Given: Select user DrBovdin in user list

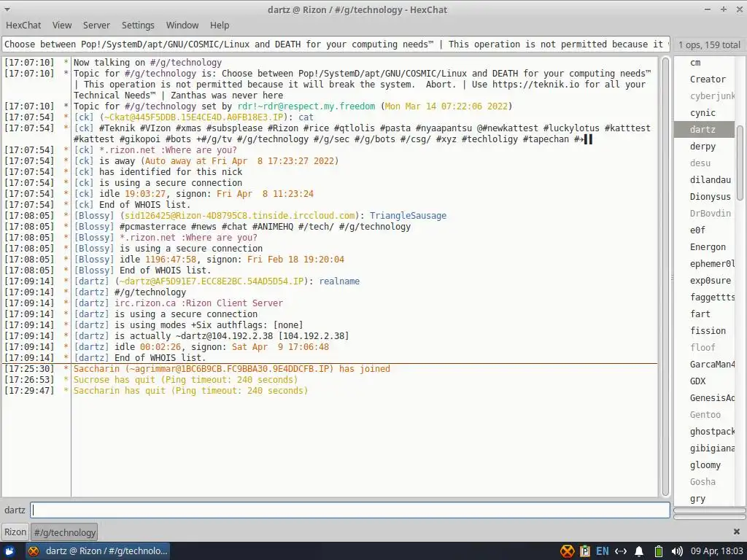Looking at the screenshot, I should tap(710, 214).
